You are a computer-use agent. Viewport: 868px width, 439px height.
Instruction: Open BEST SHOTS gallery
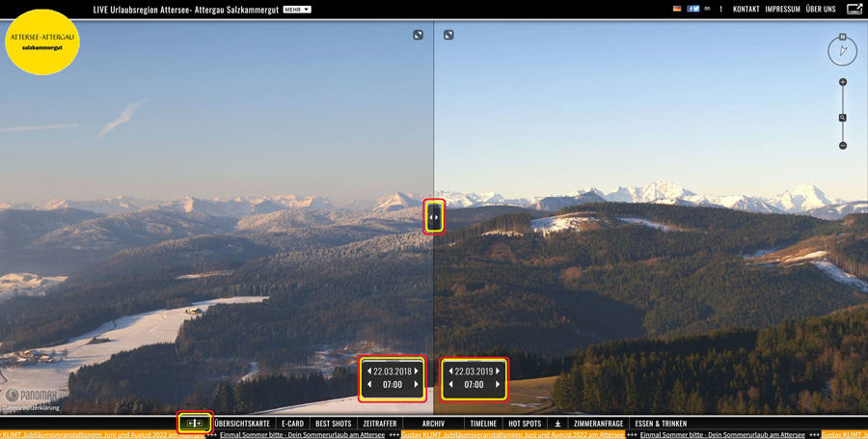coord(334,424)
